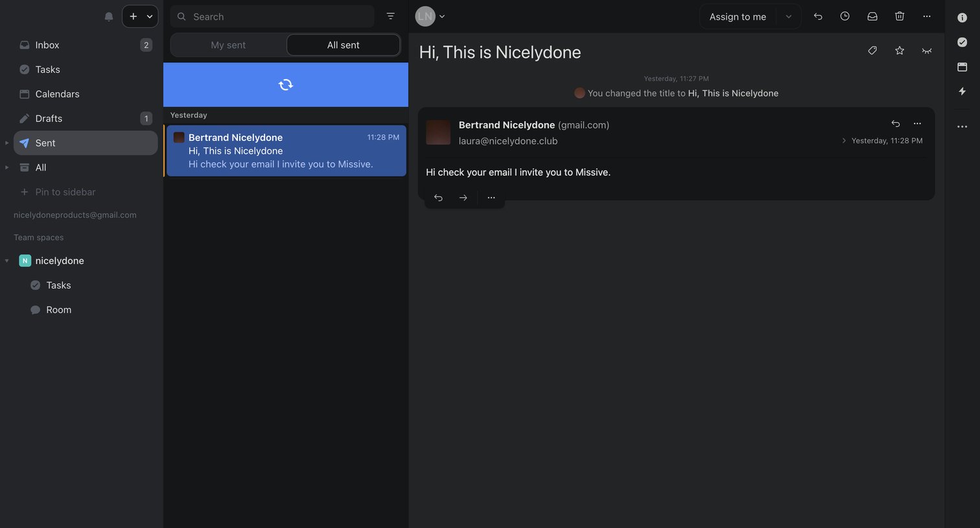Open Calendars in the sidebar
This screenshot has width=980, height=528.
(86, 94)
